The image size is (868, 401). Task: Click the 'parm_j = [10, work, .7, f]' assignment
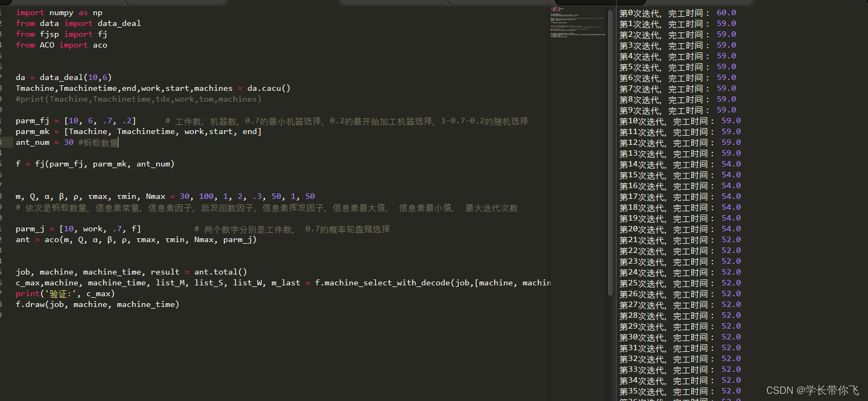[x=78, y=229]
